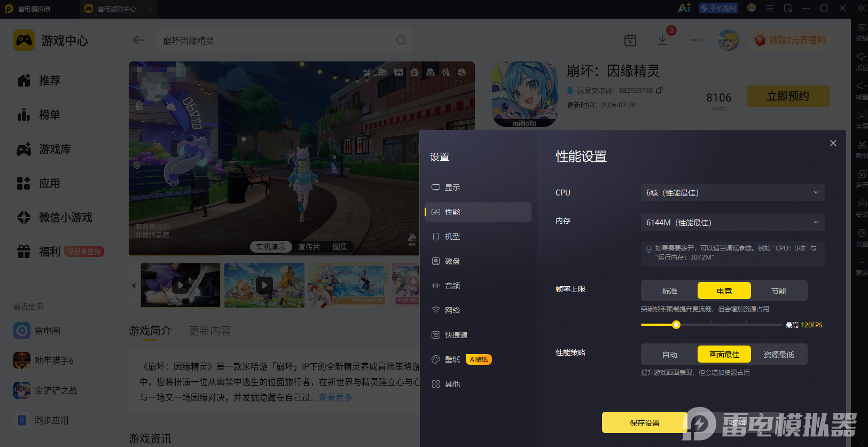
Task: Click the thumbnail strip left arrow
Action: pos(134,286)
